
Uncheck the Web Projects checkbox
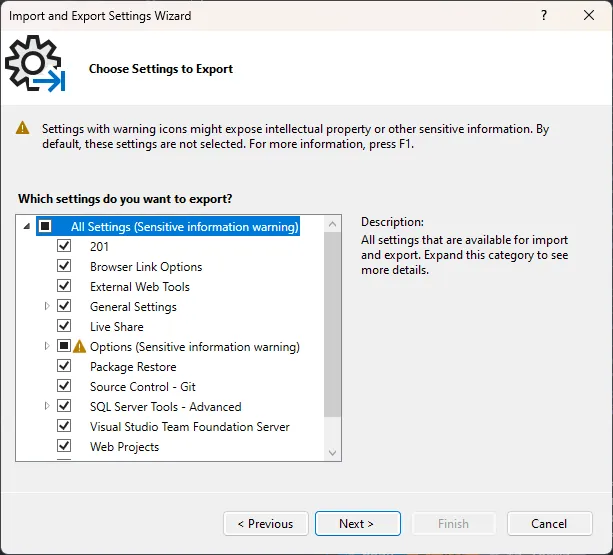64,446
